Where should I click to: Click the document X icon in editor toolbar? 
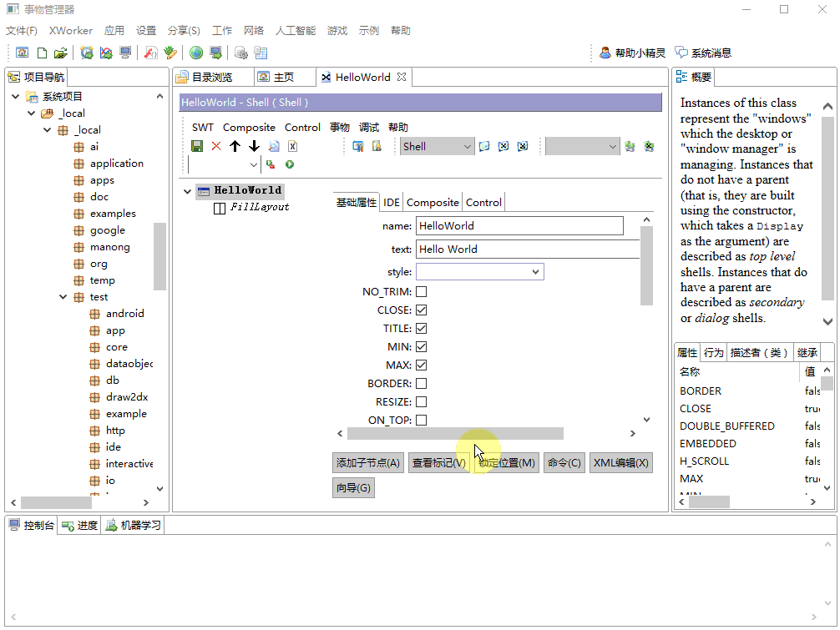pyautogui.click(x=292, y=146)
